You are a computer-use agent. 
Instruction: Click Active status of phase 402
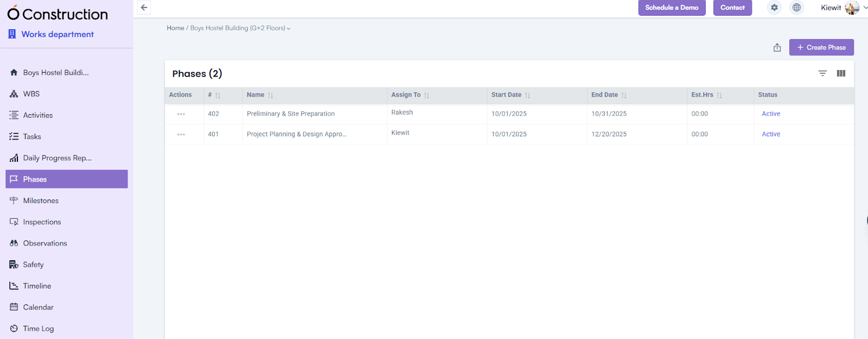point(770,114)
